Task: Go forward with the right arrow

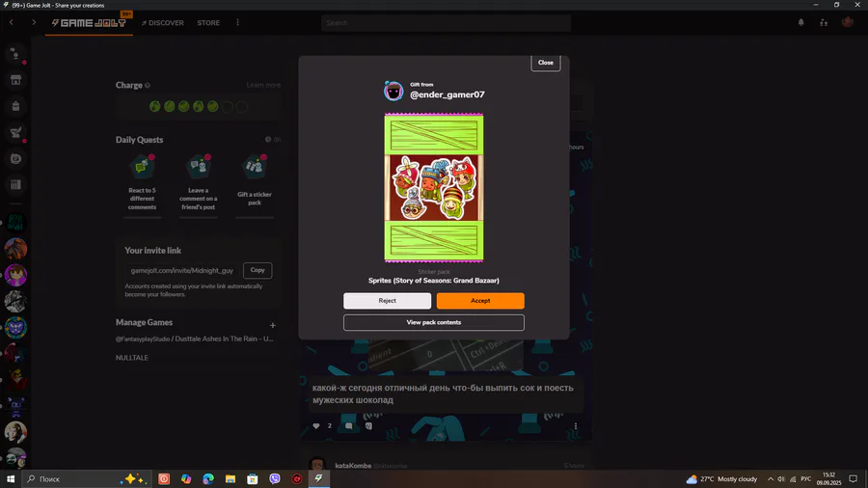Action: click(x=34, y=23)
